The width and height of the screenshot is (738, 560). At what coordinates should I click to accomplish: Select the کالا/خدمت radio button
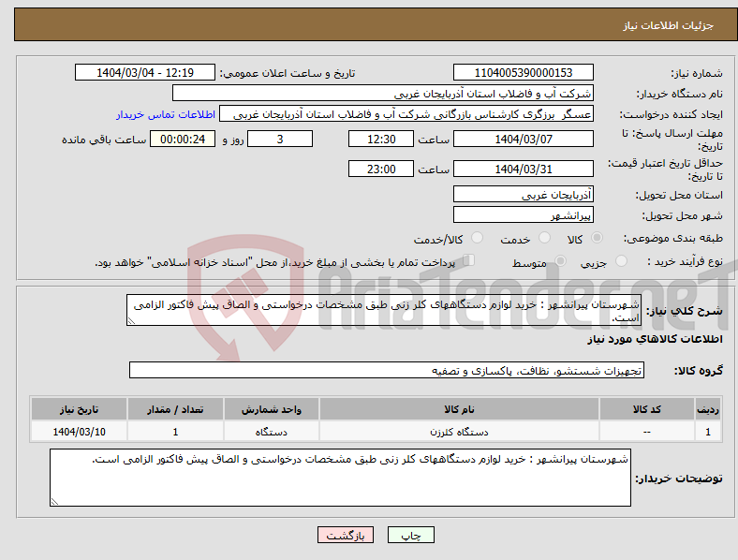477,238
